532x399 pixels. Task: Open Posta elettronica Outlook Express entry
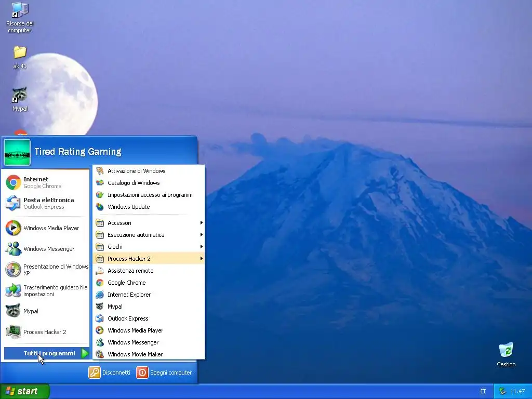46,203
